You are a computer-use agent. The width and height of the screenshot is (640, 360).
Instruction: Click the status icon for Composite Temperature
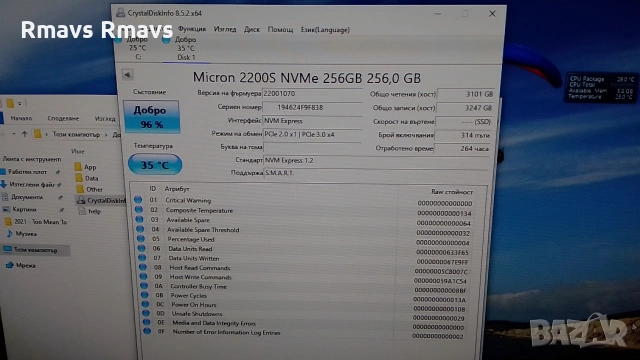(x=139, y=209)
